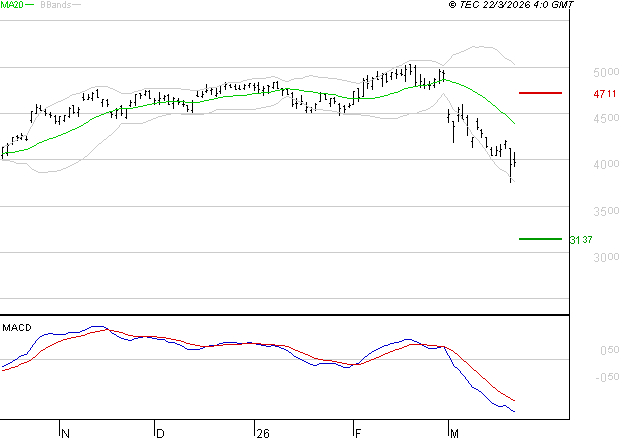Click the -050 MACD axis label
This screenshot has height=440, width=627.
(x=607, y=377)
